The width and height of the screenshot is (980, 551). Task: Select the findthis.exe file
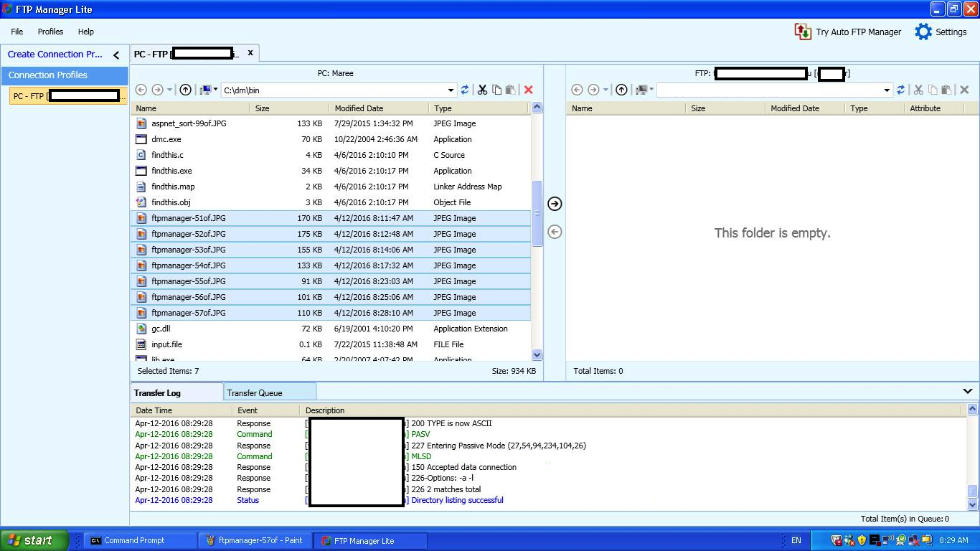(x=171, y=171)
